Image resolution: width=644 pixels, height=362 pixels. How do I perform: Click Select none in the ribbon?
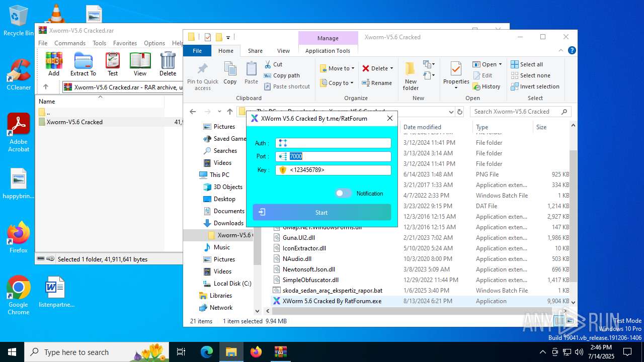coord(530,75)
